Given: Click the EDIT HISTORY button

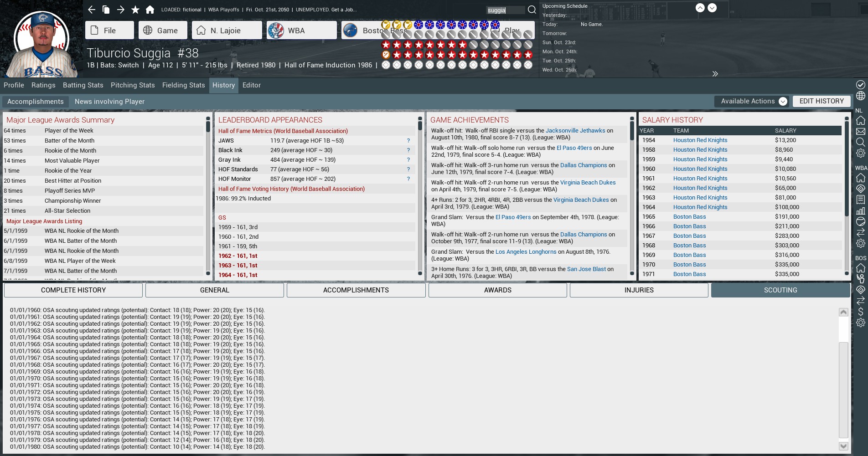Looking at the screenshot, I should [821, 101].
